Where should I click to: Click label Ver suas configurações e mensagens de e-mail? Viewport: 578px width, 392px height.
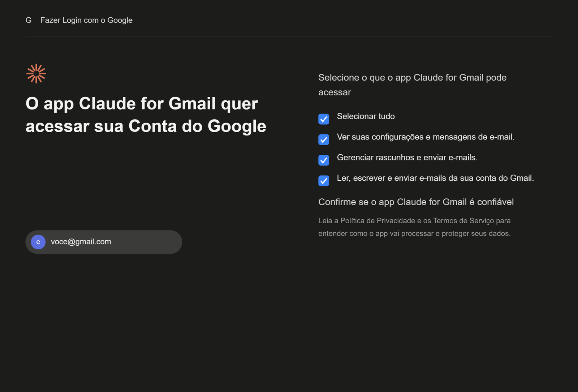[x=426, y=137]
